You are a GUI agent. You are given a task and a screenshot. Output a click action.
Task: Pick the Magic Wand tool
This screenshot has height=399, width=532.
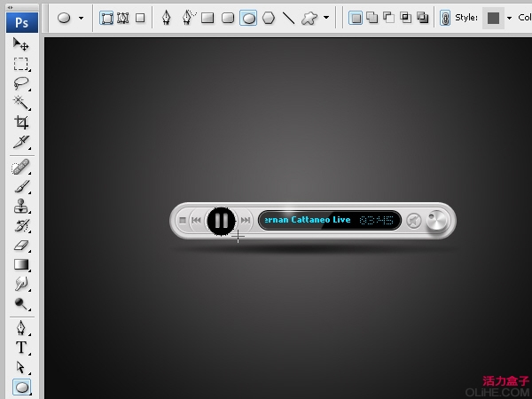[x=20, y=103]
